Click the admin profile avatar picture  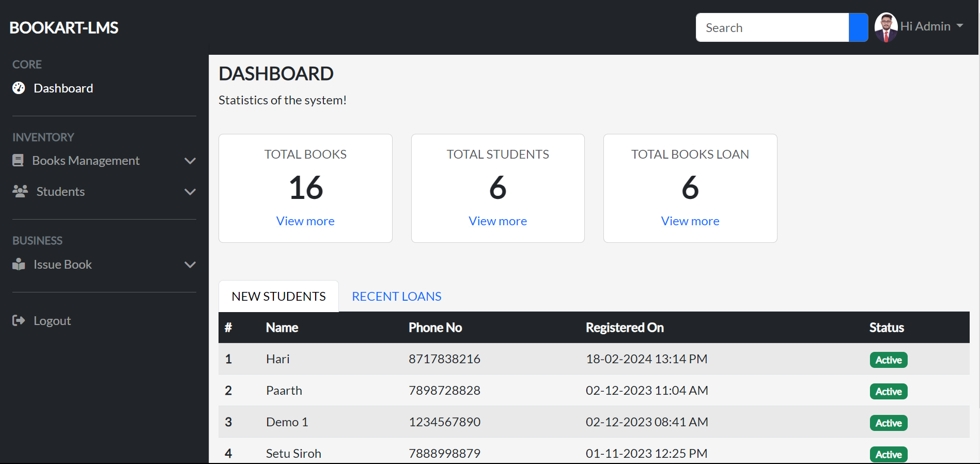point(886,27)
